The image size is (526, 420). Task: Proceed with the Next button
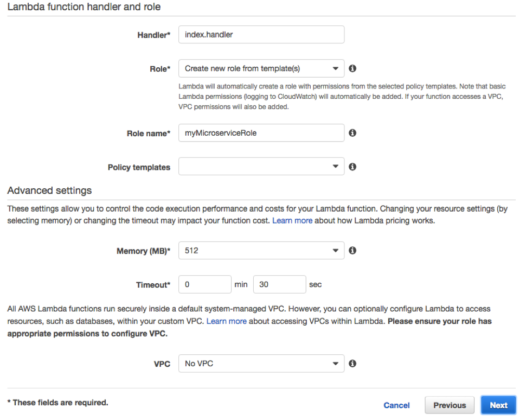pos(498,405)
